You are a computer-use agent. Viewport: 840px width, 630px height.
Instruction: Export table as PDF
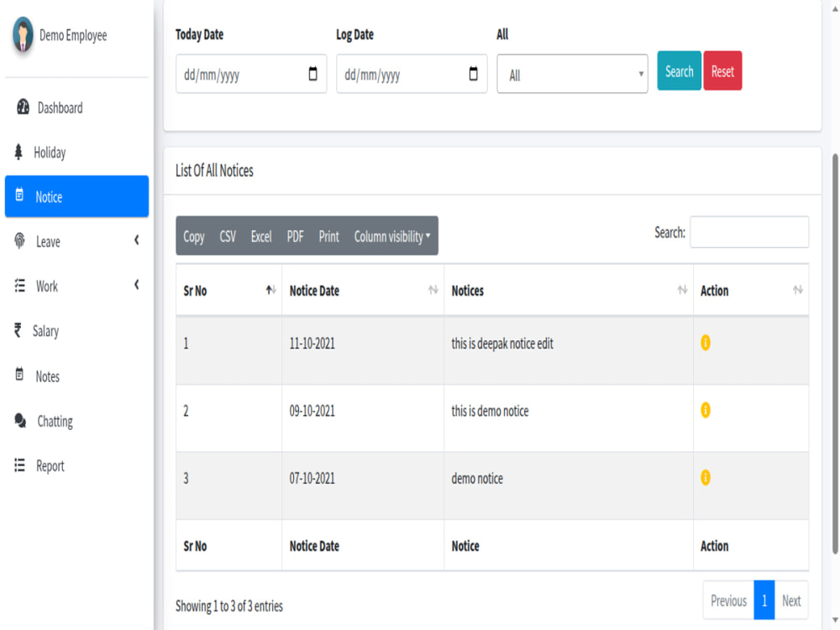pyautogui.click(x=295, y=236)
